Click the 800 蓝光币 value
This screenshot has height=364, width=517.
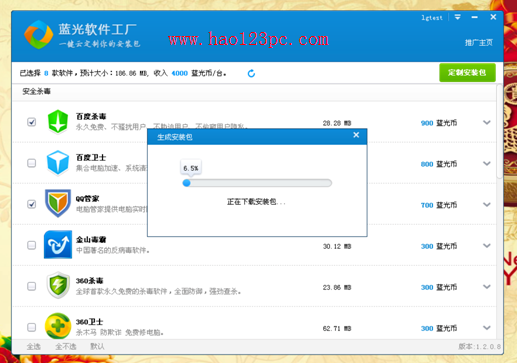(439, 164)
